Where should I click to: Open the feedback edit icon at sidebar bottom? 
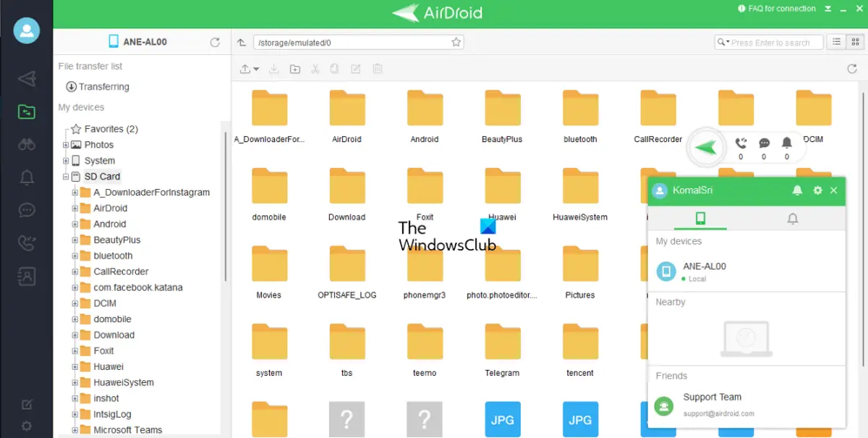point(27,405)
